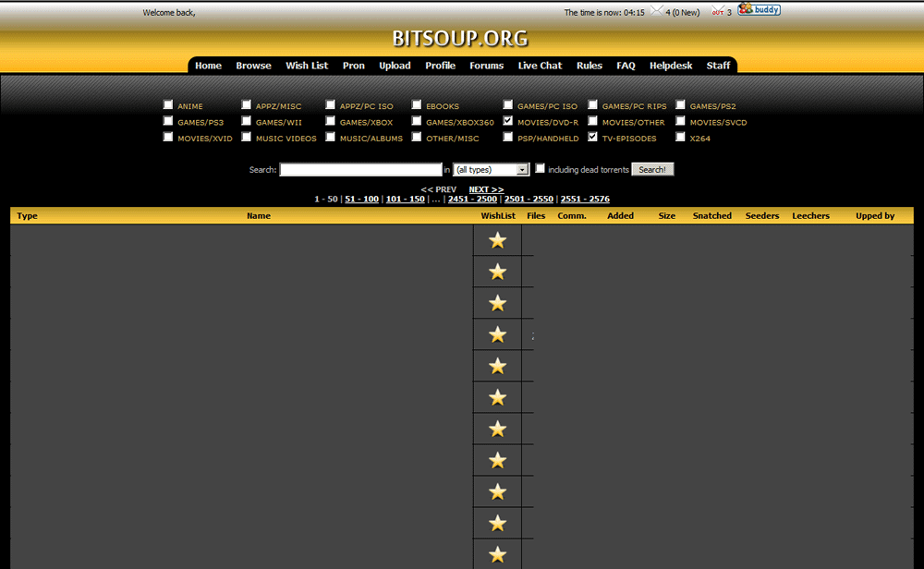
Task: Click the seventh wishlist star icon
Action: 497,429
